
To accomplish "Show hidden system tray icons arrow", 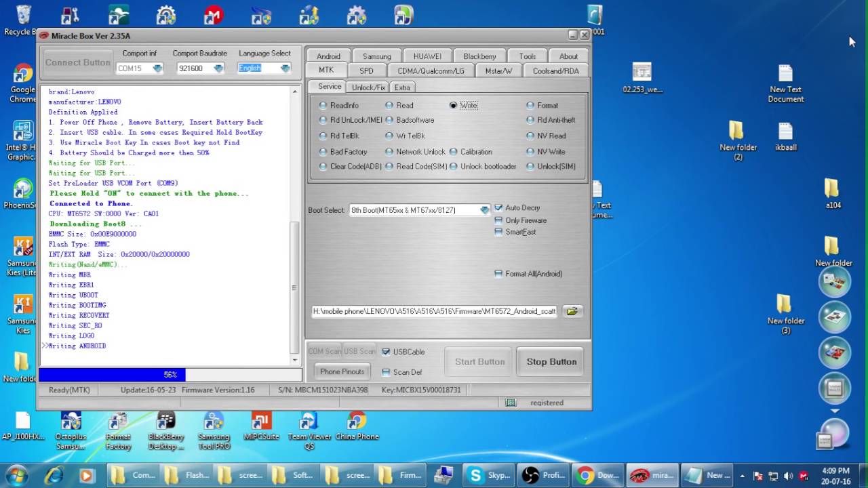I will (x=743, y=476).
